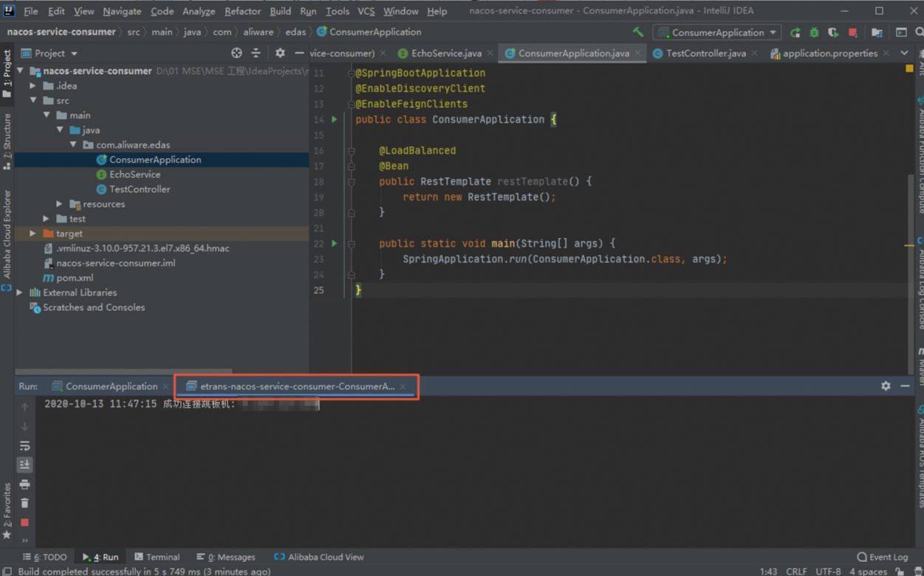The image size is (924, 576).
Task: Open Run panel settings gear icon
Action: pyautogui.click(x=886, y=385)
